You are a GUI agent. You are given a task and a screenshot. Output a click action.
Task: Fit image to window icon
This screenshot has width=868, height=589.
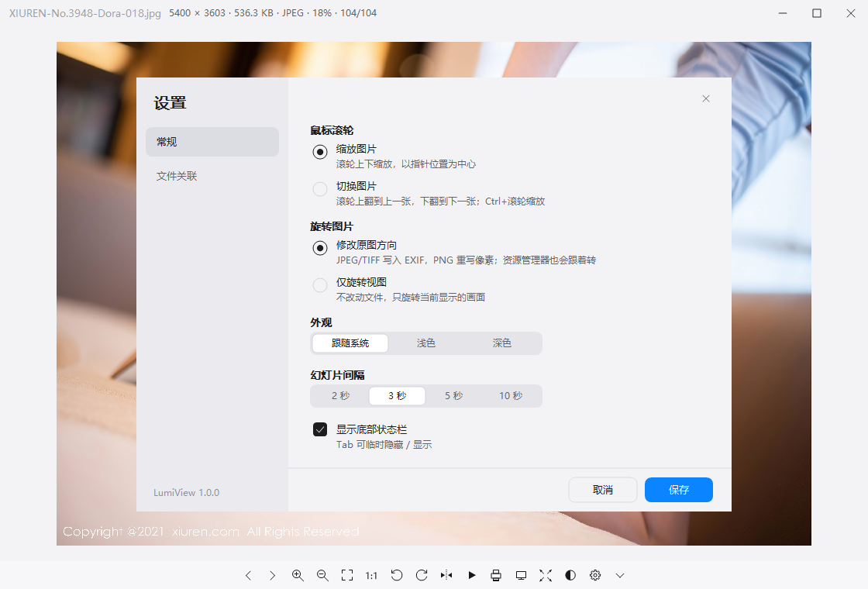347,576
